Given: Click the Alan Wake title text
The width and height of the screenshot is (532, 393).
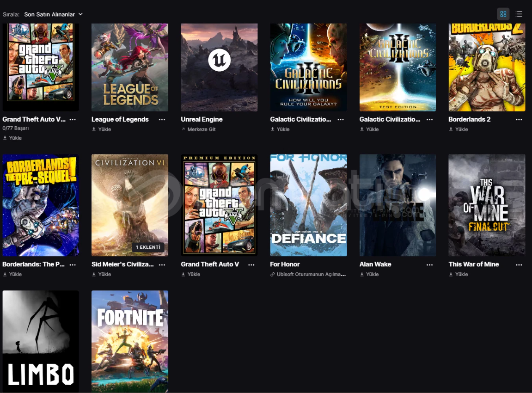Looking at the screenshot, I should (x=375, y=264).
